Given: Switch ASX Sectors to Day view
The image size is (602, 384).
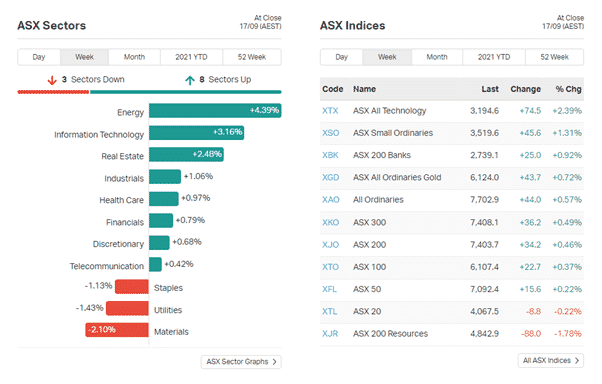Looking at the screenshot, I should coord(39,57).
